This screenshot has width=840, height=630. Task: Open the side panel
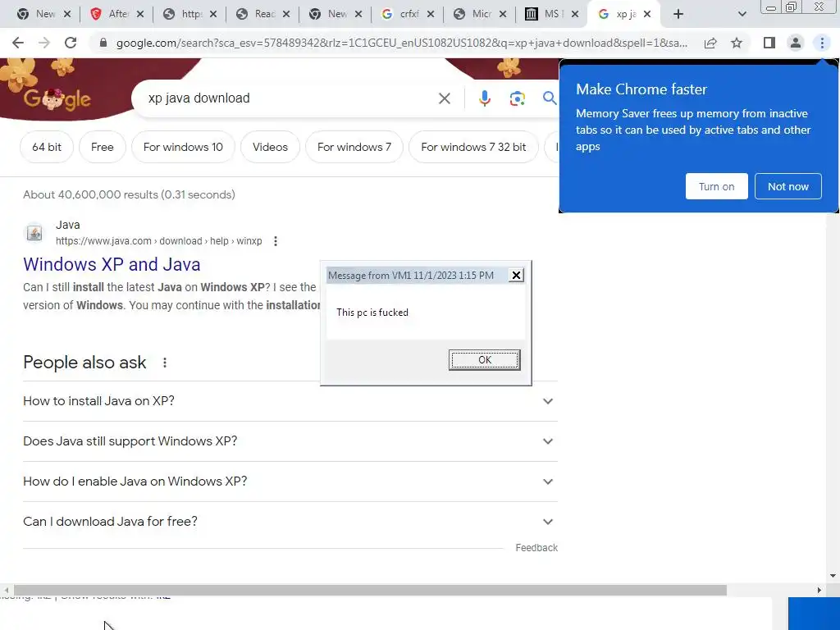[x=769, y=43]
